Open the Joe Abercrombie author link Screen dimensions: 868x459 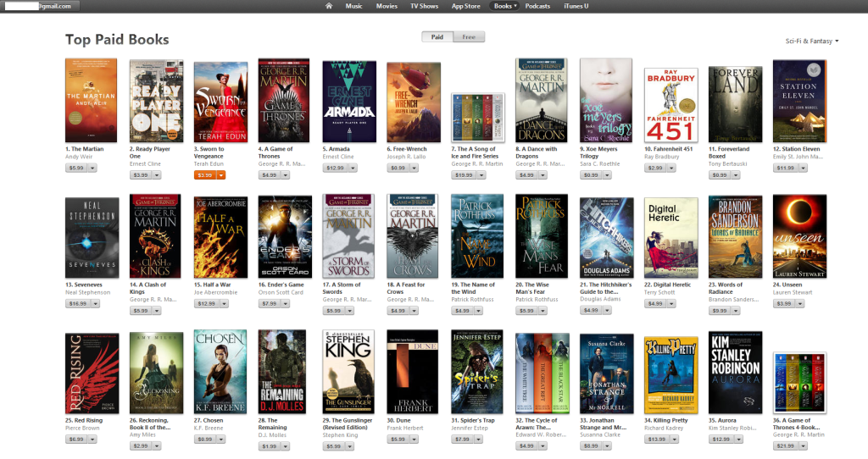[x=215, y=292]
